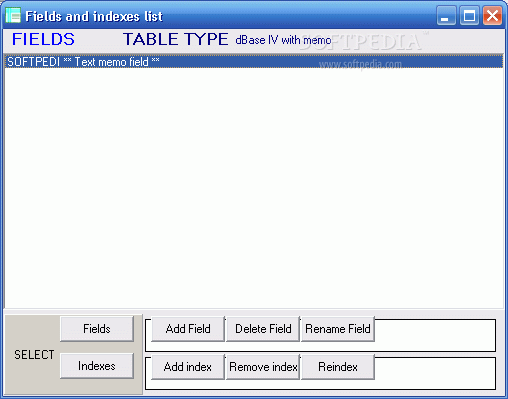Click the Rename Field button
This screenshot has height=399, width=508.
pyautogui.click(x=338, y=329)
